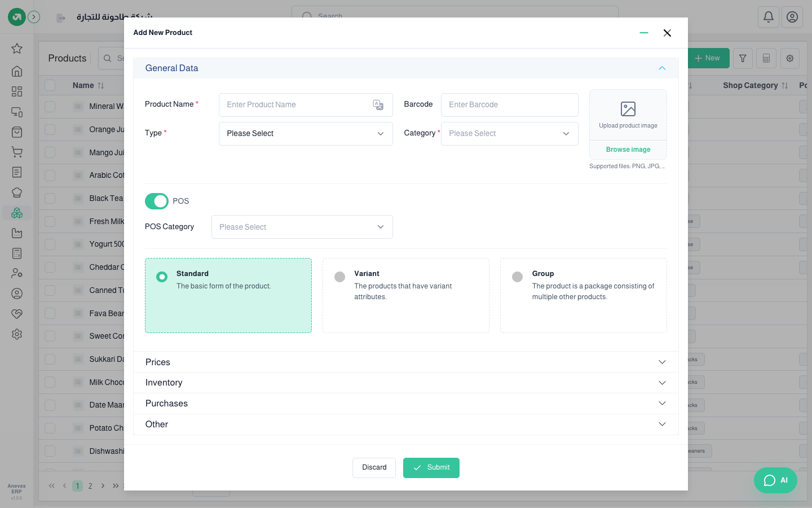Viewport: 812px width, 508px height.
Task: Click the favorites star icon in sidebar
Action: click(17, 49)
